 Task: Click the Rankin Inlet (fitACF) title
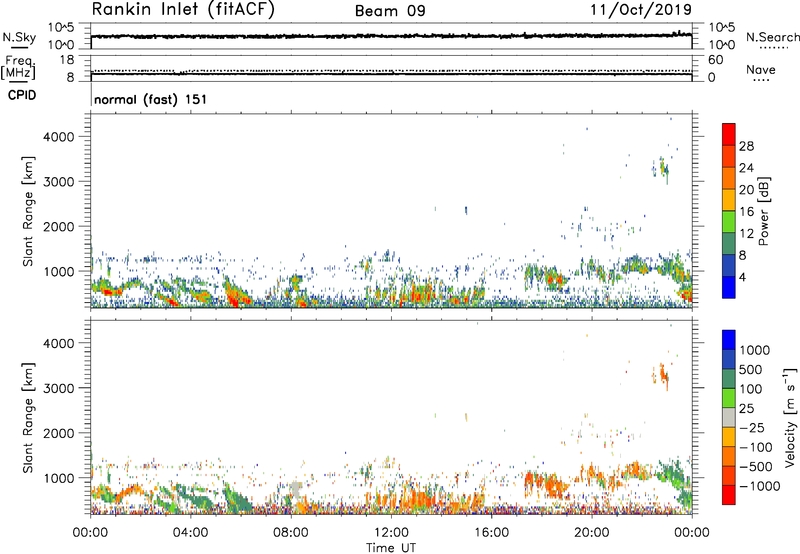click(x=183, y=10)
